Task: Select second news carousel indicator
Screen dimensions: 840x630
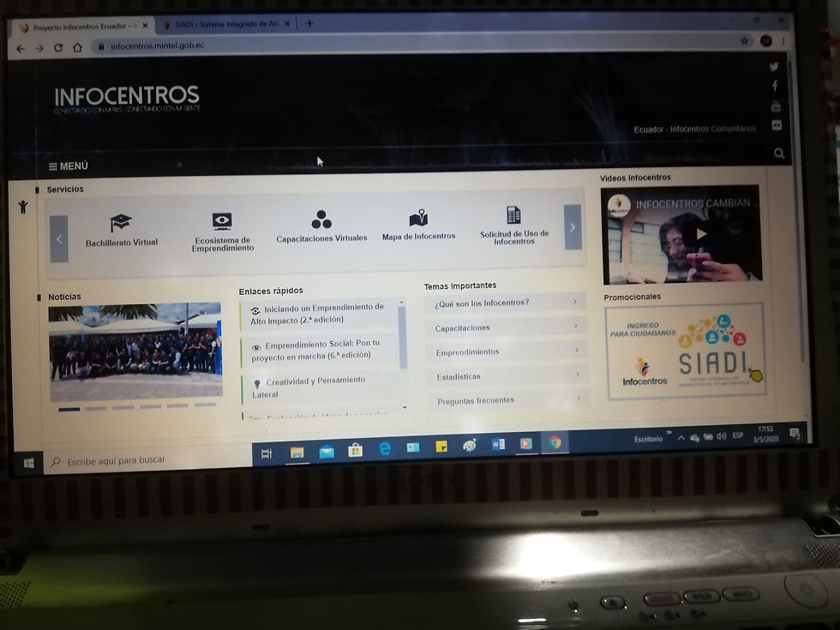Action: pos(96,408)
